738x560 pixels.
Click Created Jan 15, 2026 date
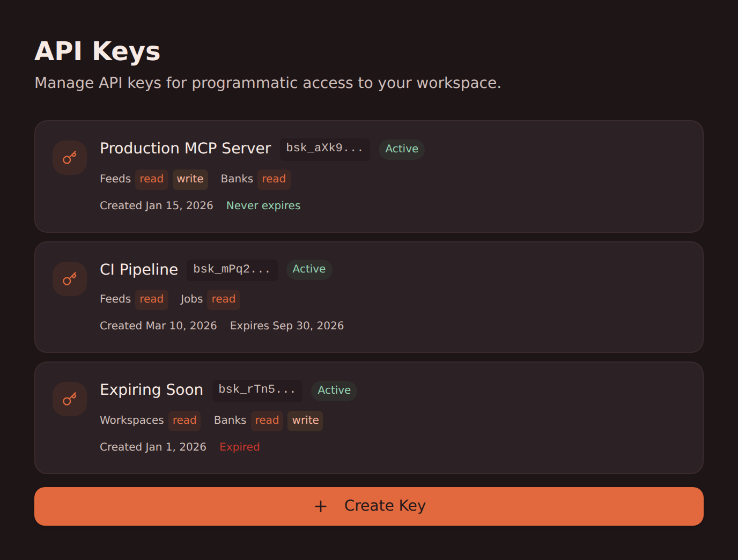(157, 206)
